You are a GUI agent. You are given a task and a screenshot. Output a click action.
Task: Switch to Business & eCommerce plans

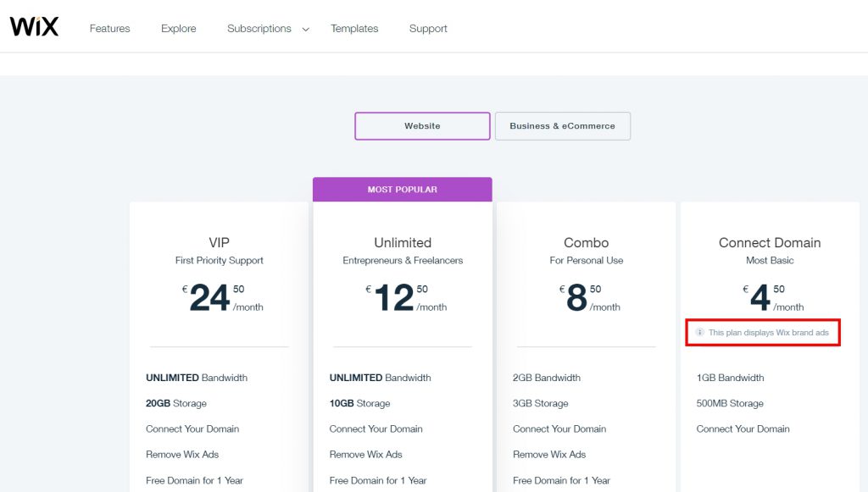pyautogui.click(x=563, y=126)
